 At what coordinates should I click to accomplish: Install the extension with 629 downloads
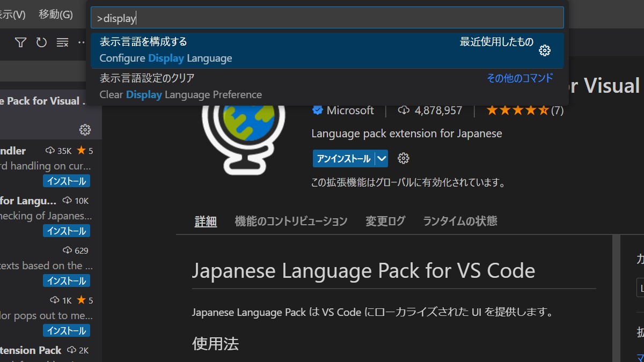click(67, 280)
